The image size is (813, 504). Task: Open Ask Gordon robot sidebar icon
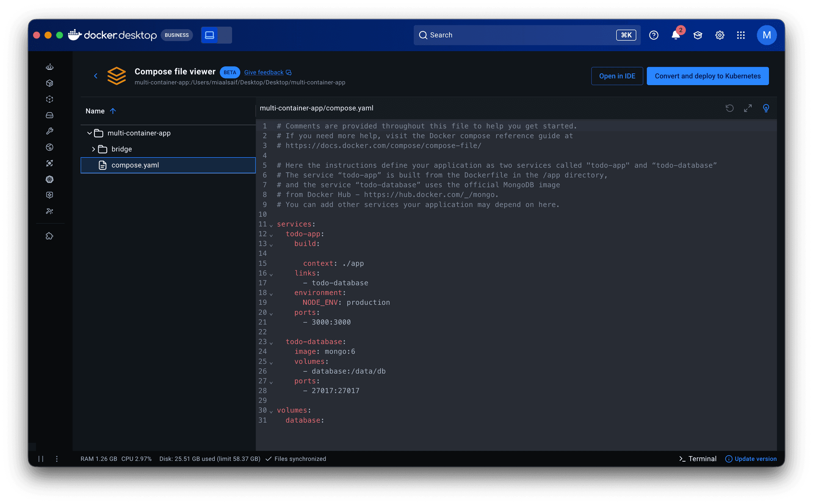pyautogui.click(x=50, y=67)
